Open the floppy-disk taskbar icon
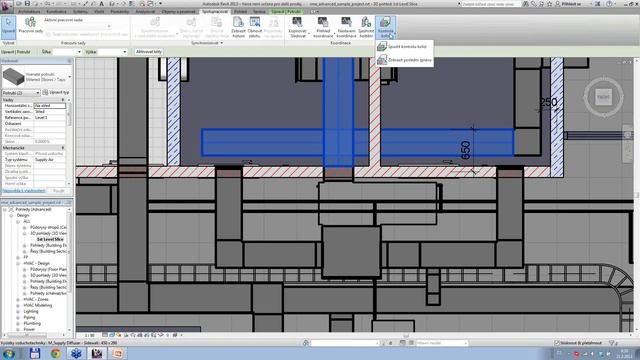 point(35,353)
